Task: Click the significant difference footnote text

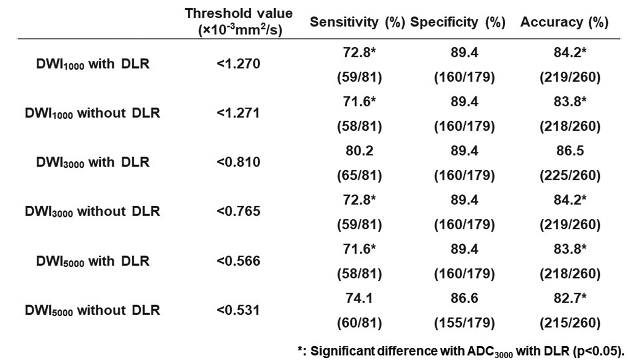Action: pyautogui.click(x=461, y=351)
